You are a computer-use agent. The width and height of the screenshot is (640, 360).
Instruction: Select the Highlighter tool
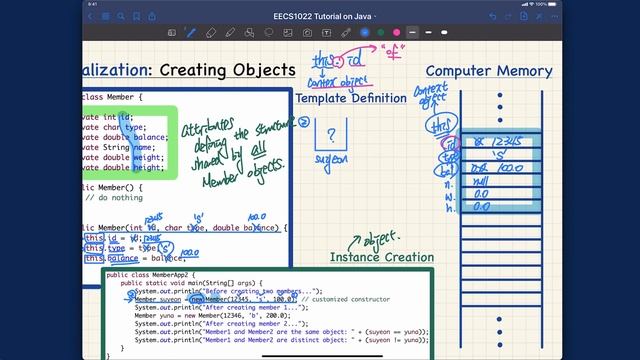click(230, 33)
